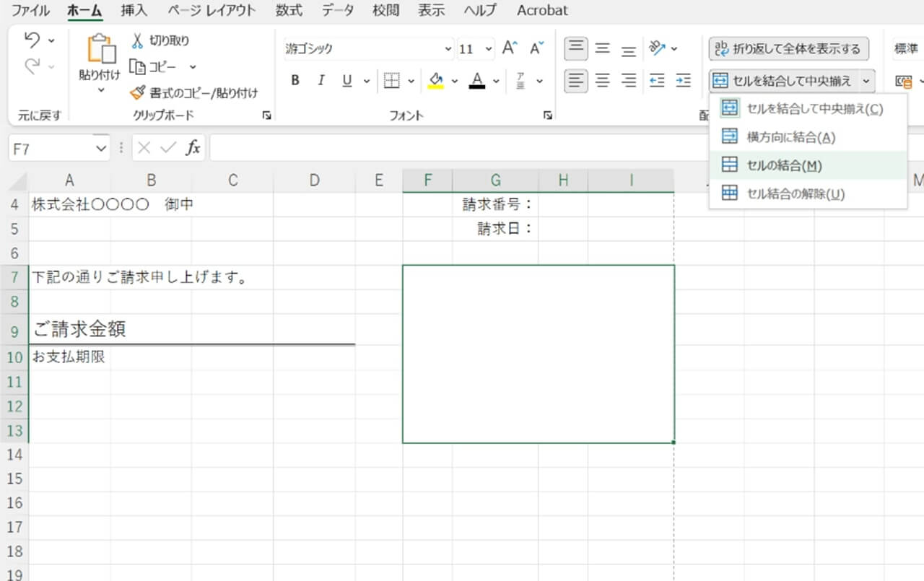The image size is (924, 581).
Task: Open the font size 11 dropdown
Action: coord(489,49)
